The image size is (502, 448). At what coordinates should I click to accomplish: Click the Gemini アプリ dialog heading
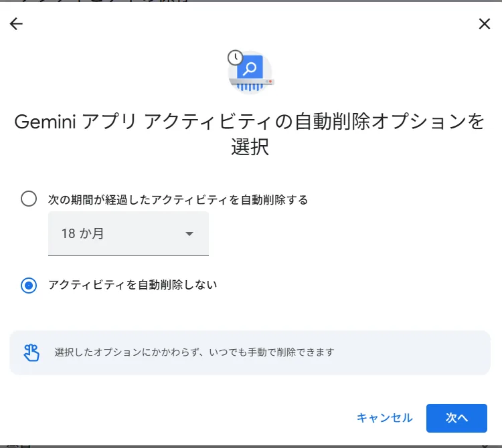point(250,134)
